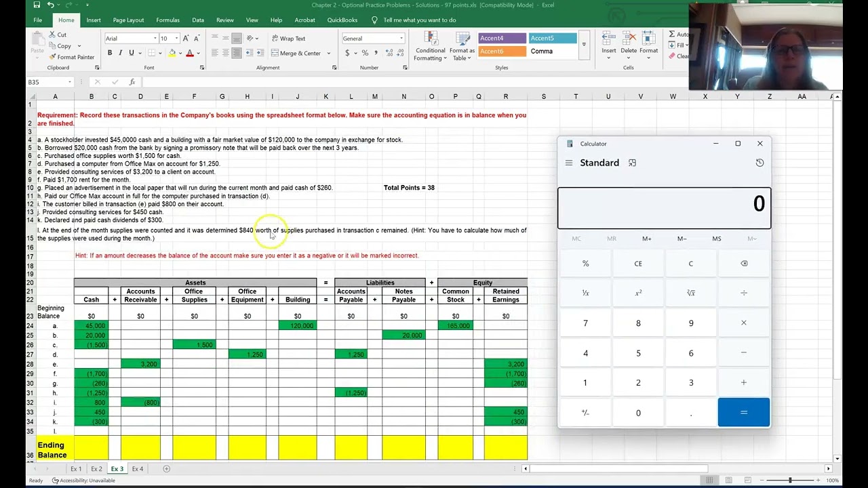Expand the cell styles gallery
The image size is (868, 488).
point(584,45)
